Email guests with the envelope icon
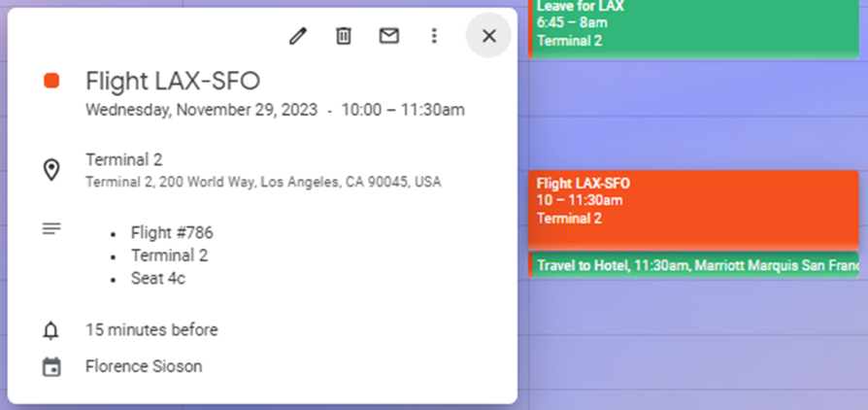868x410 pixels. pos(388,36)
